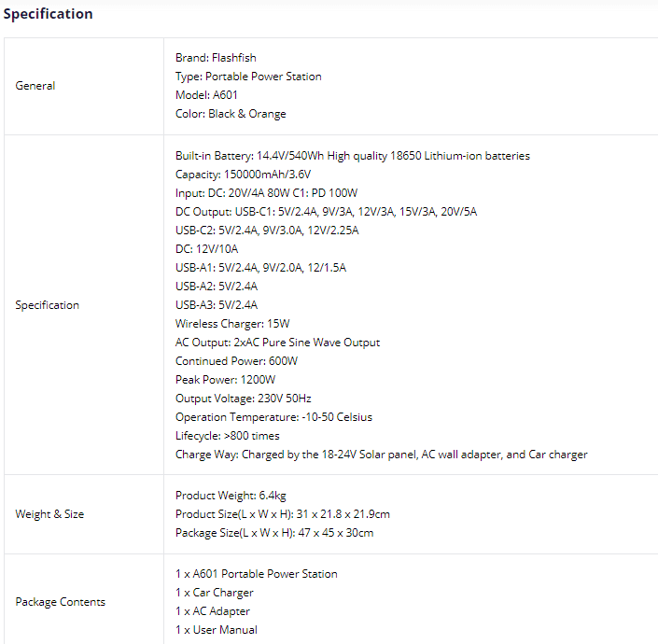The width and height of the screenshot is (658, 644).
Task: Click the Package Contents row label
Action: point(61,602)
